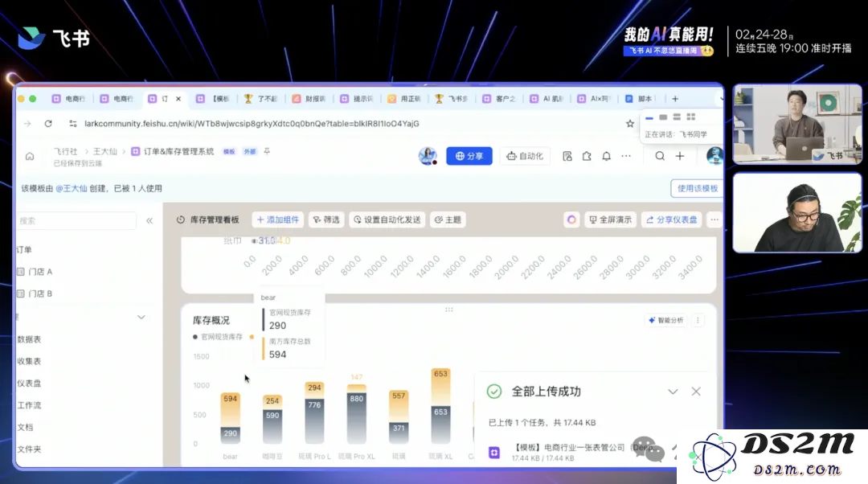
Task: Select the small rectangle layout icon in meeting panel
Action: pyautogui.click(x=662, y=117)
